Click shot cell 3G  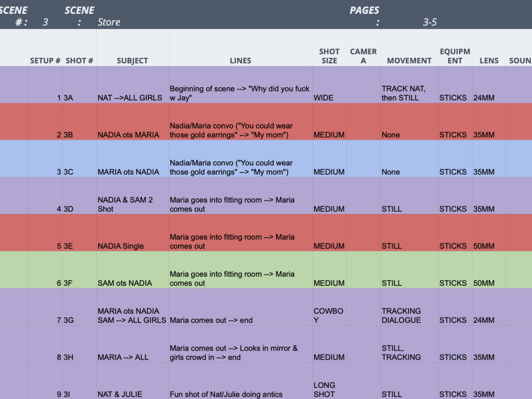(79, 307)
